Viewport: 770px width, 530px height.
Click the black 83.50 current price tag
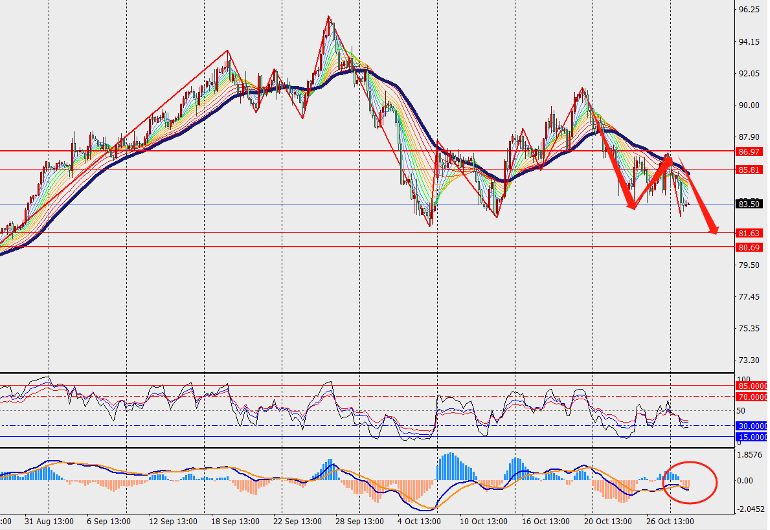pos(749,204)
